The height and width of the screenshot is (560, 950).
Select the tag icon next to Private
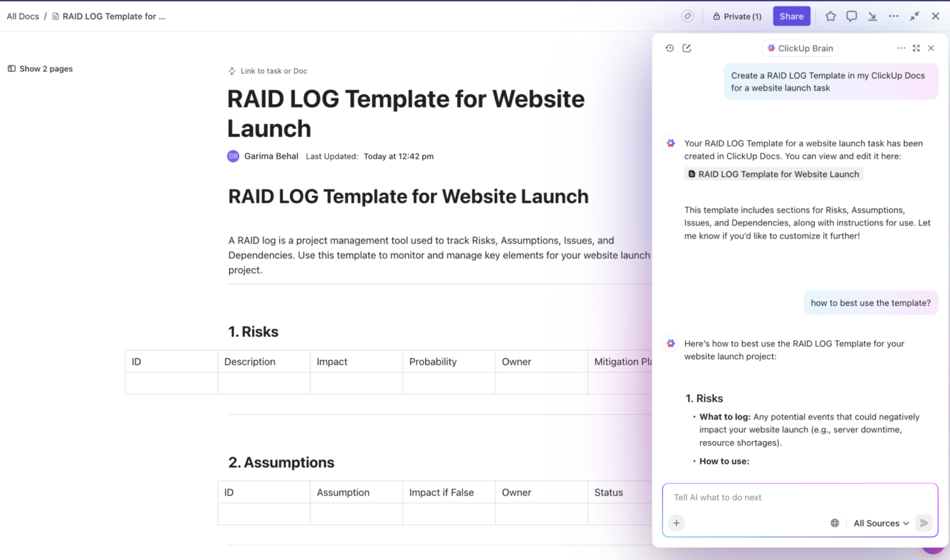(x=688, y=16)
